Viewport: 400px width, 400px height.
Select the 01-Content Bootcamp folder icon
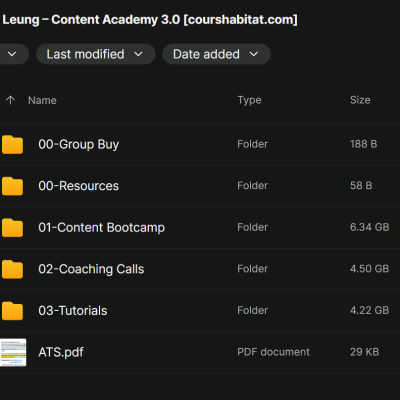point(12,228)
